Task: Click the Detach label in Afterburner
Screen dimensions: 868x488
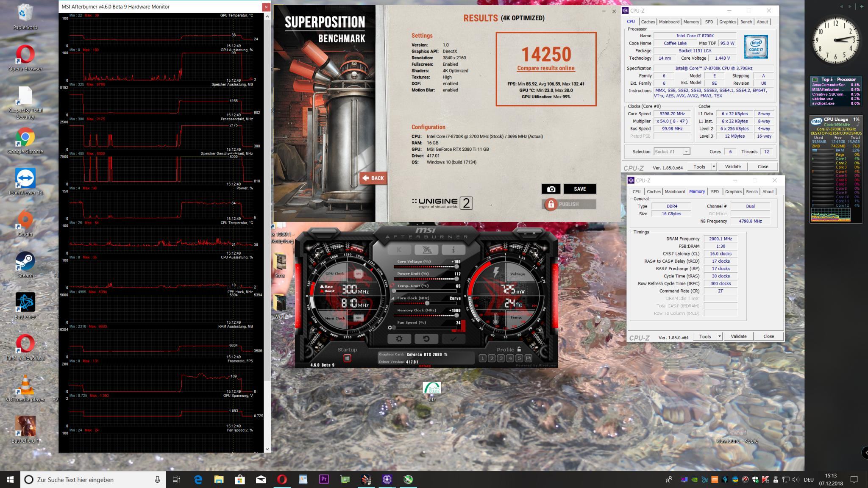Action: click(x=425, y=366)
